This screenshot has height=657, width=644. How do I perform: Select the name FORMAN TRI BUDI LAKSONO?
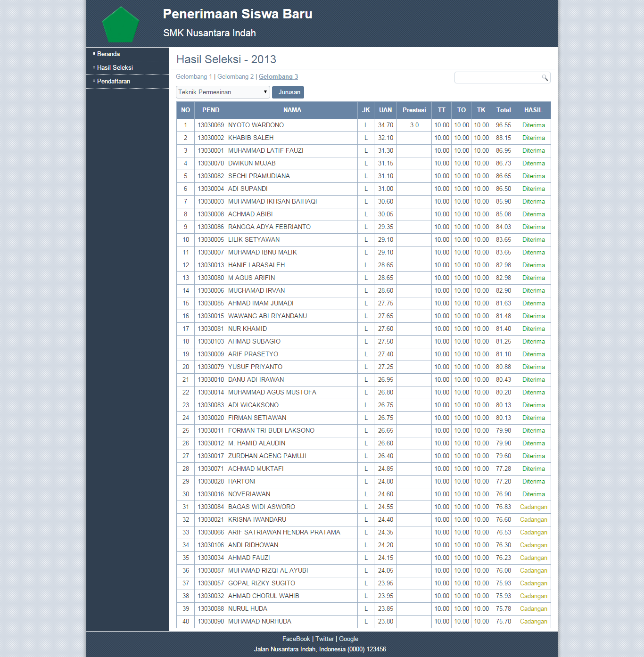(272, 430)
